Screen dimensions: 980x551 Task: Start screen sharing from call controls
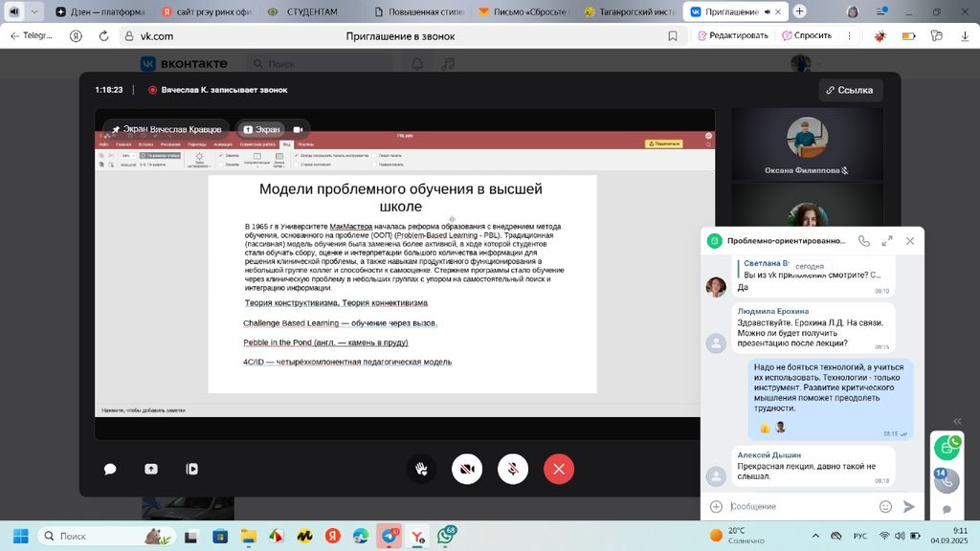coord(151,470)
